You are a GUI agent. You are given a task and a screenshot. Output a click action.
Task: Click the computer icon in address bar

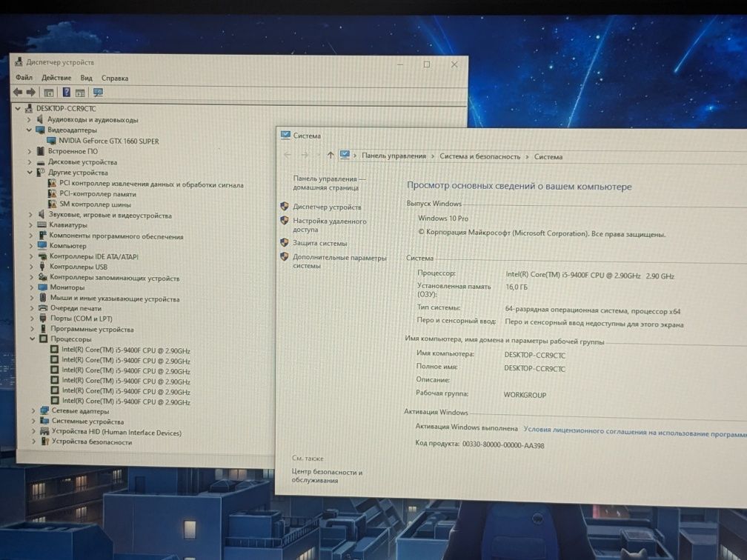345,155
